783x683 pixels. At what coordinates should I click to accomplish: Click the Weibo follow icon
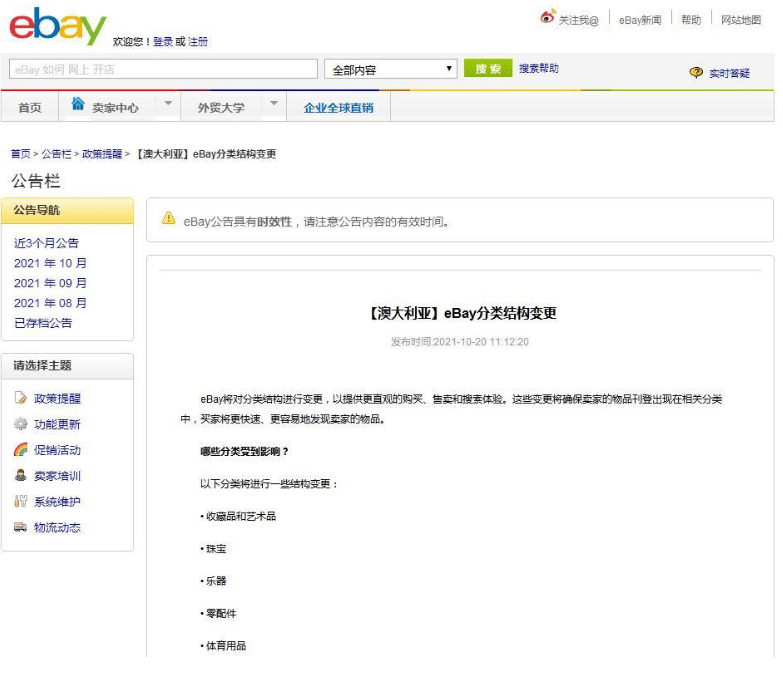point(548,17)
